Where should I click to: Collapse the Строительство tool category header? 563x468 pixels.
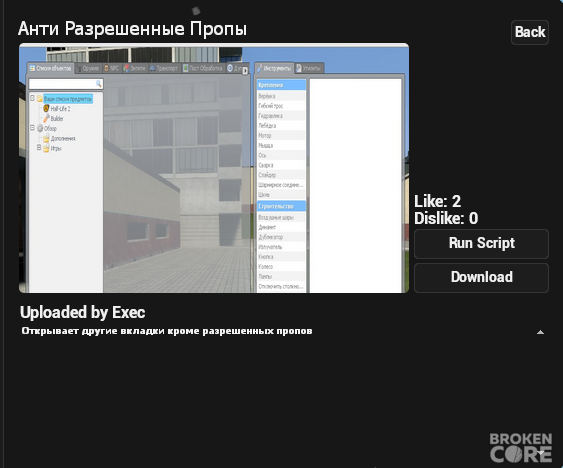[x=281, y=206]
